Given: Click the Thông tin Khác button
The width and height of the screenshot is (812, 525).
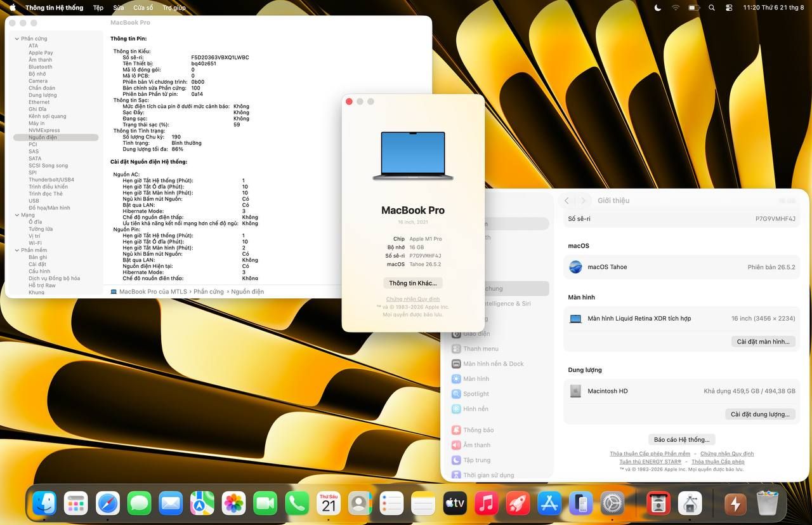Looking at the screenshot, I should tap(413, 283).
